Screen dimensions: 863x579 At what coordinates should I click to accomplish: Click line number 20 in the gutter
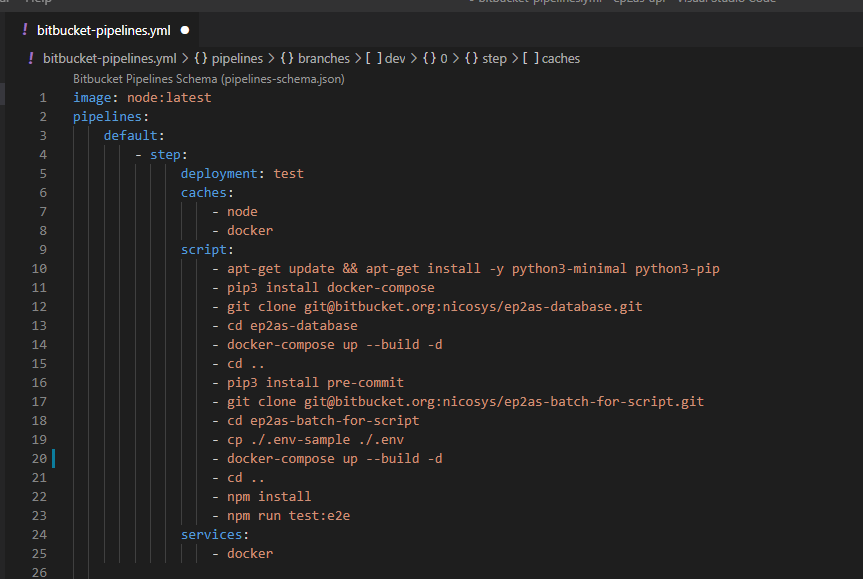coord(39,458)
